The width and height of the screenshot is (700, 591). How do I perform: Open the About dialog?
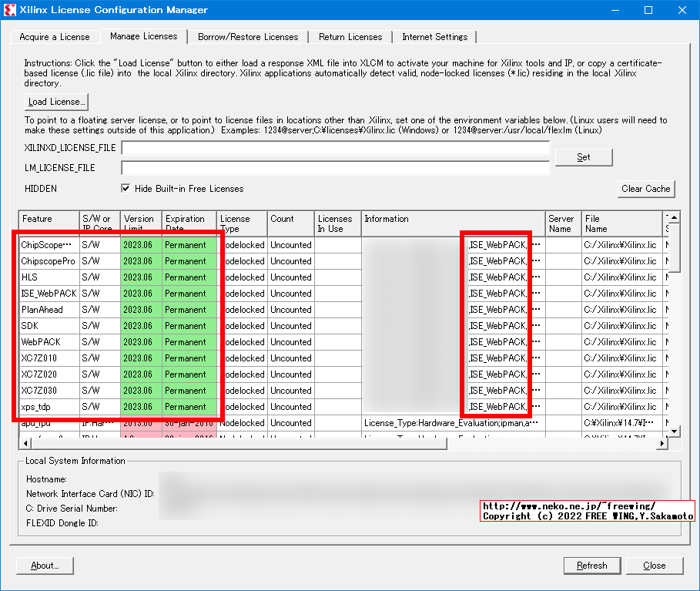[44, 566]
